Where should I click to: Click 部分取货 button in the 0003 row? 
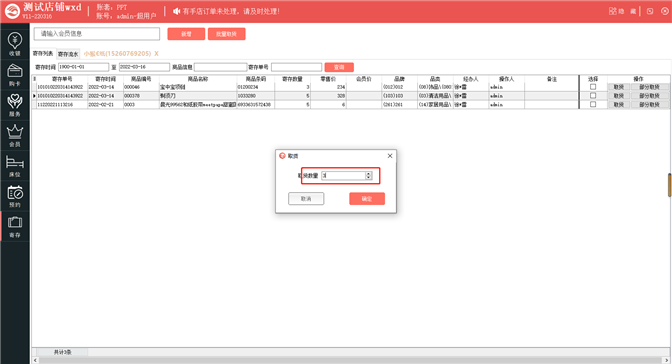point(650,104)
